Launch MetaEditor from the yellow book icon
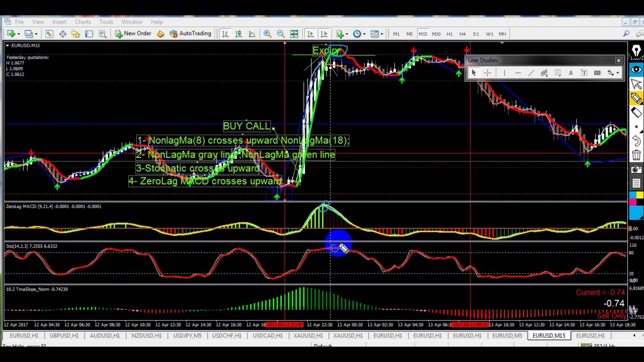The width and height of the screenshot is (644, 362). click(x=160, y=34)
